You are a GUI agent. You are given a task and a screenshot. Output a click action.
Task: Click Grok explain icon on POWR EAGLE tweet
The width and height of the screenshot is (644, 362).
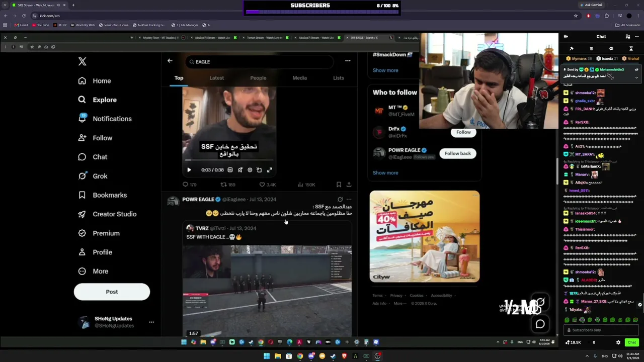(x=340, y=200)
